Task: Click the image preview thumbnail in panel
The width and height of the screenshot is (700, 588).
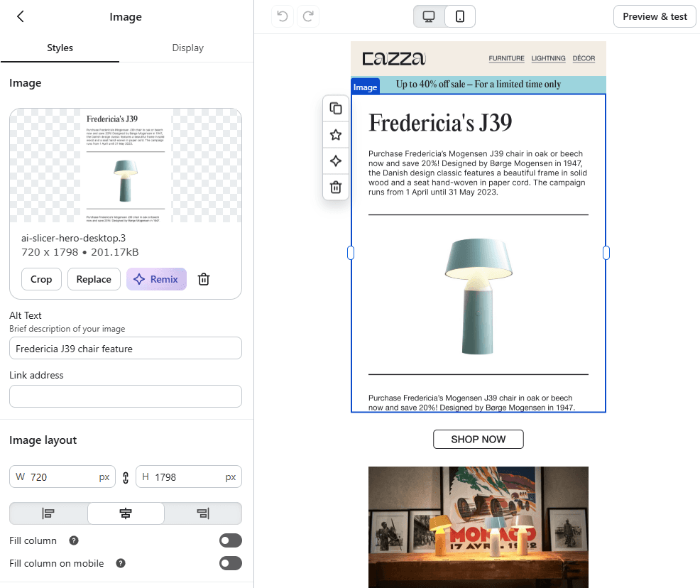Action: coord(126,165)
